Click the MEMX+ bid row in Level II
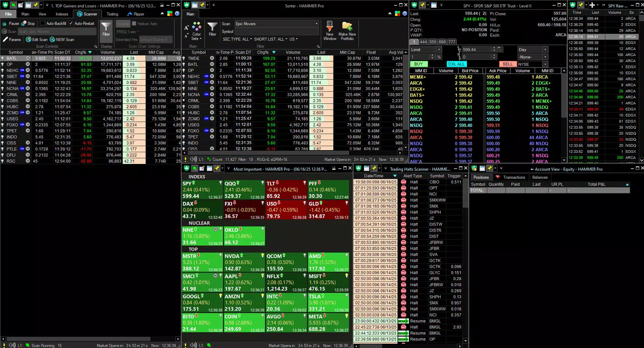 446,77
